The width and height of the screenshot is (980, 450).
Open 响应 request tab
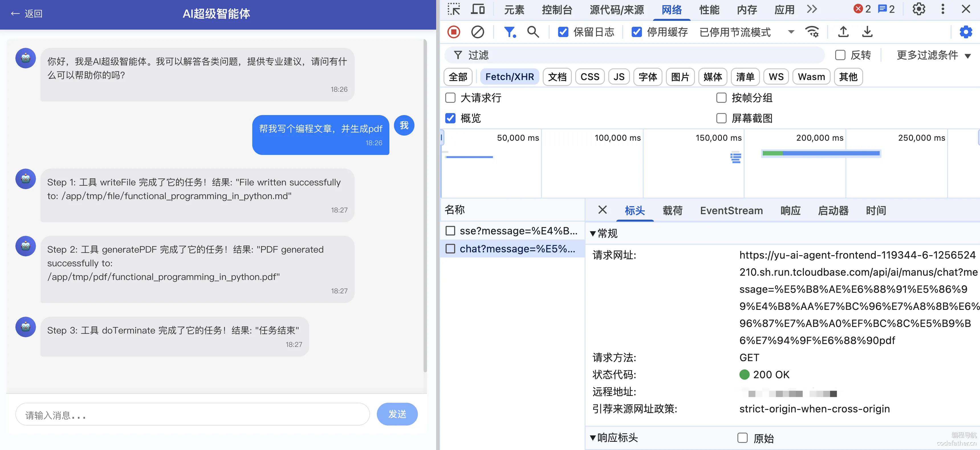point(790,210)
